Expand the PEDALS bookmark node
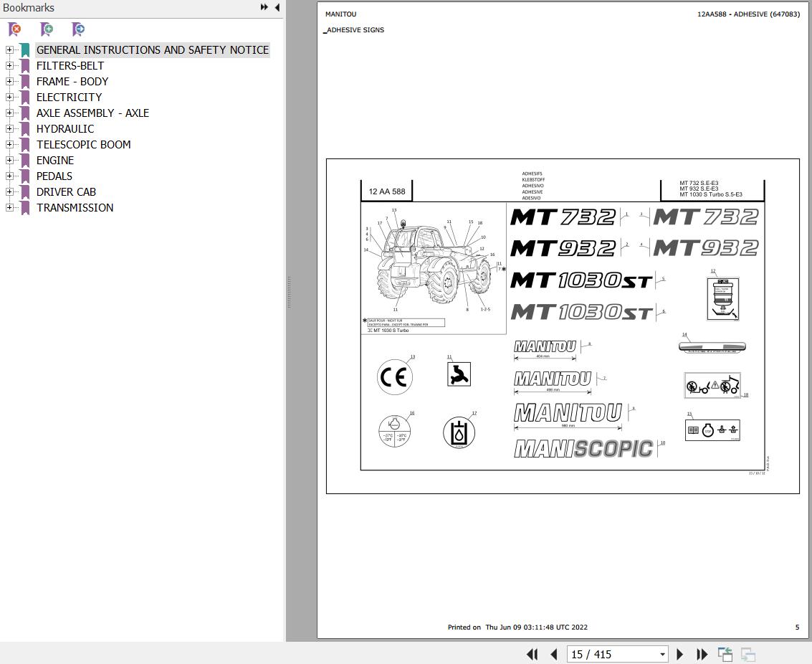 point(9,176)
